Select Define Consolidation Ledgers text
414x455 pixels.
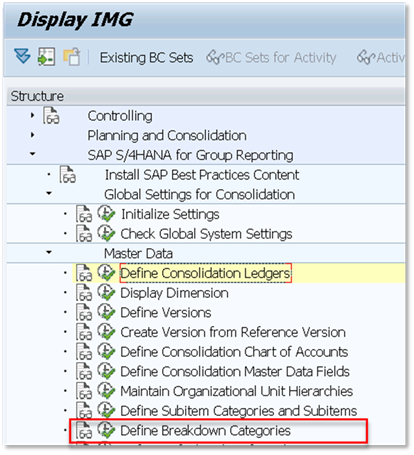[x=205, y=273]
